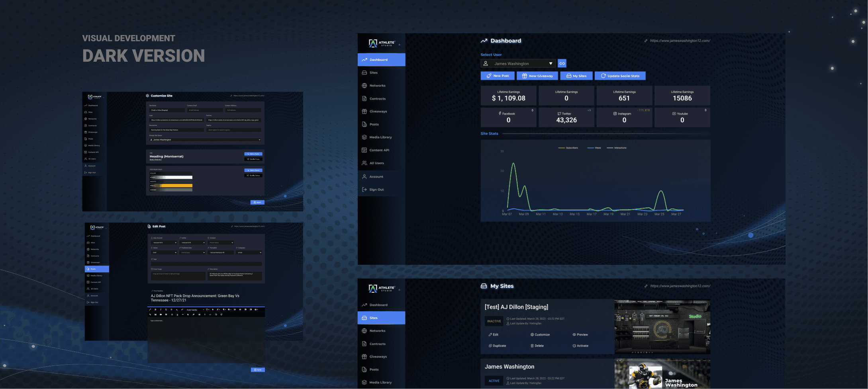Viewport: 868px width, 389px height.
Task: Click Select Colors button in Customize Site
Action: (x=253, y=170)
